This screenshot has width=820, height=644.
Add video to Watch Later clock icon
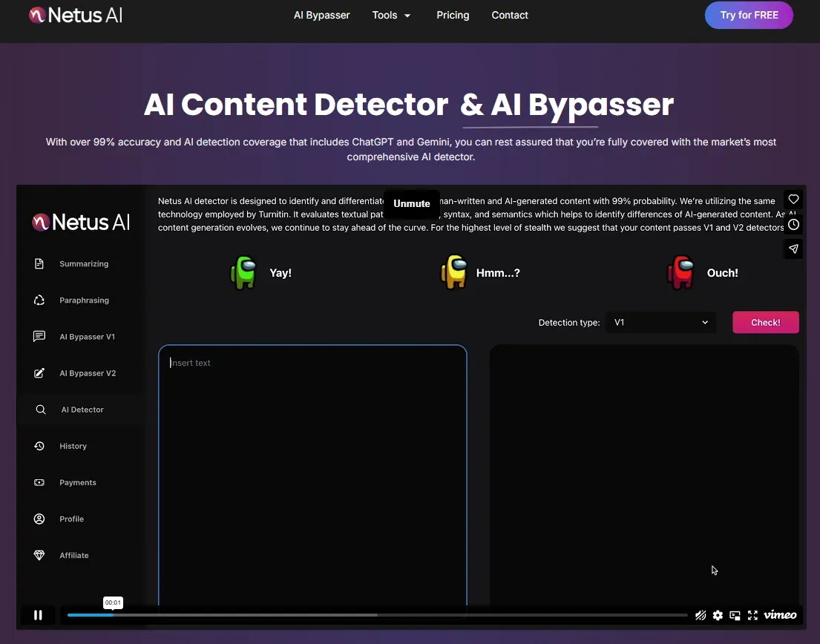click(793, 224)
